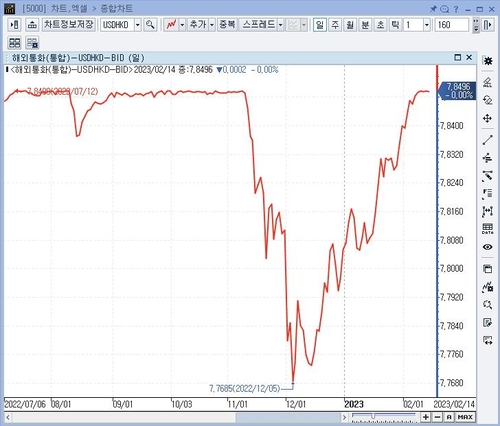This screenshot has height=426, width=500.
Task: Open the DATA table icon
Action: point(488,229)
